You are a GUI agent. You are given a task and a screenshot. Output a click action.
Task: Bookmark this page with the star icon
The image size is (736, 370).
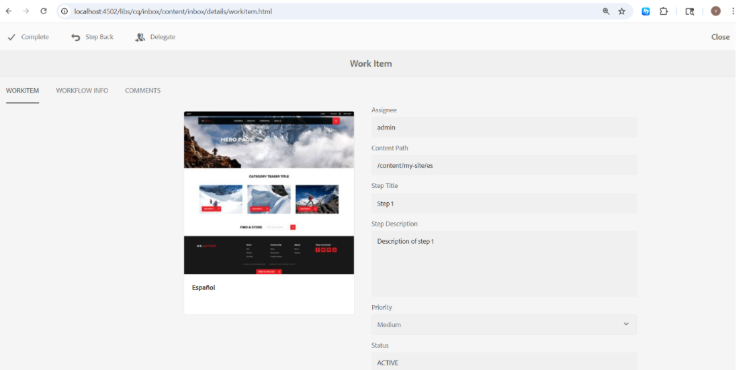pos(622,11)
